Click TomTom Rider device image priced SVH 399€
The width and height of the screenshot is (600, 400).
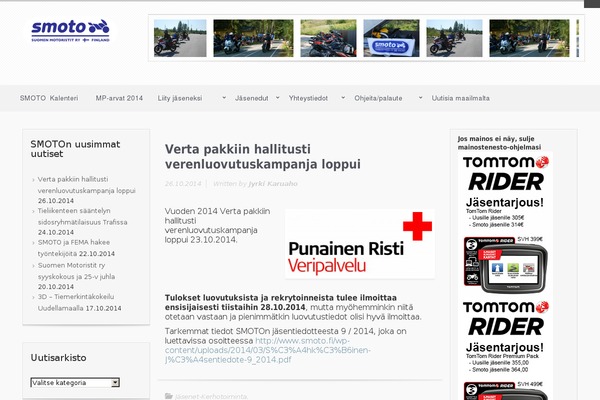point(505,265)
